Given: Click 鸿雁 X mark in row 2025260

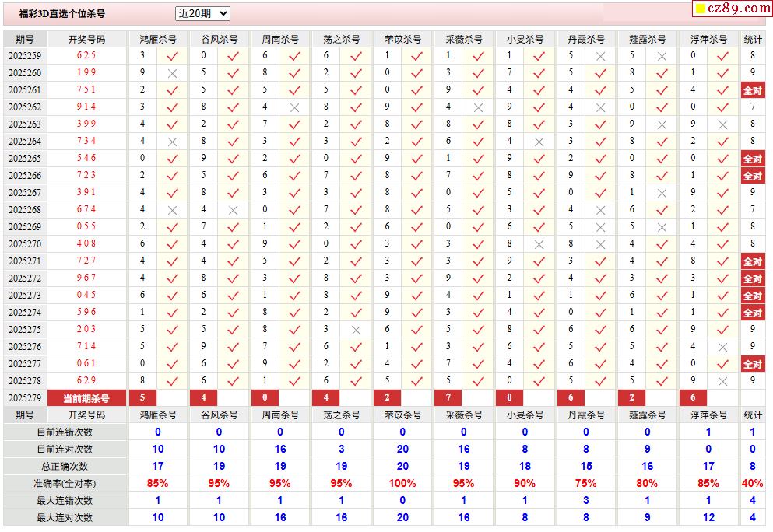Looking at the screenshot, I should click(172, 73).
